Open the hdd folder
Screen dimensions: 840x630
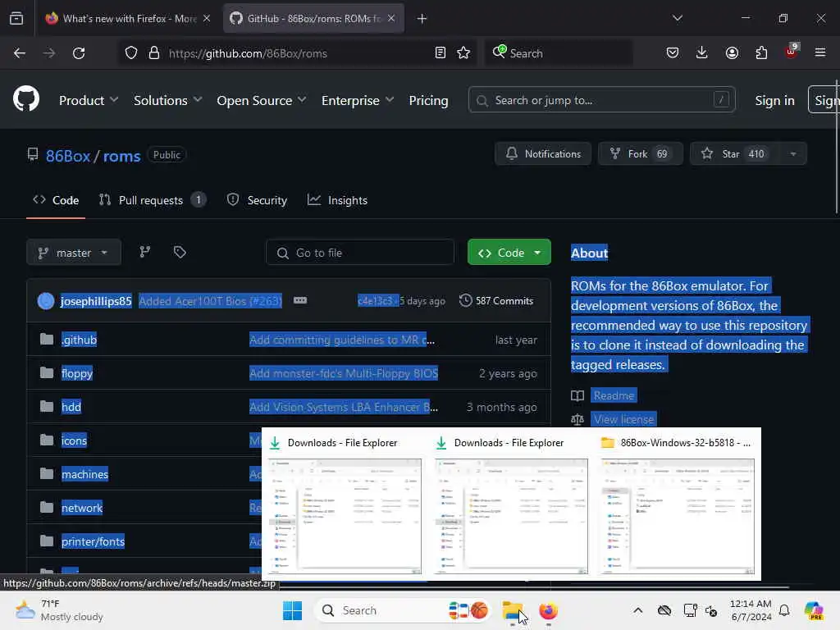tap(71, 407)
